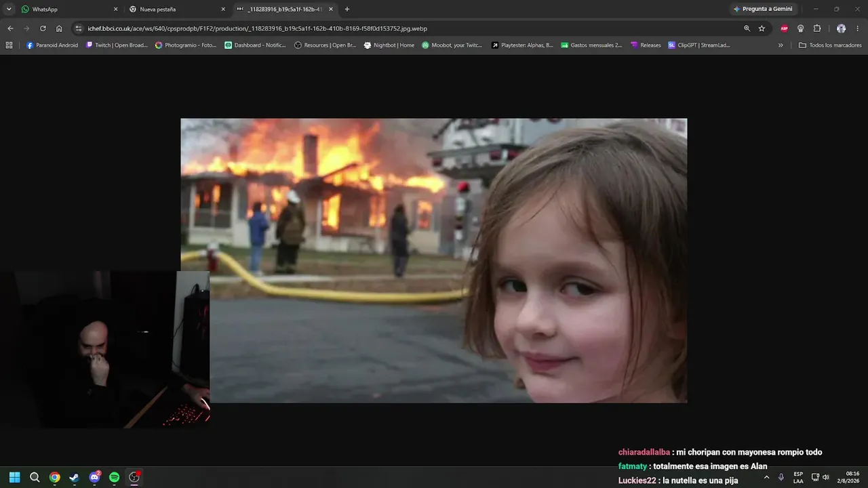The width and height of the screenshot is (868, 488).
Task: Open Windows Search in the taskbar
Action: click(x=35, y=477)
